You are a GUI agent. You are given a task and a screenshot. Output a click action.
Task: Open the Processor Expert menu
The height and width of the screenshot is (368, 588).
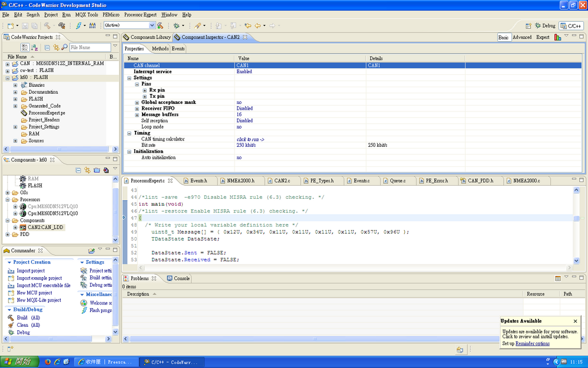[140, 15]
